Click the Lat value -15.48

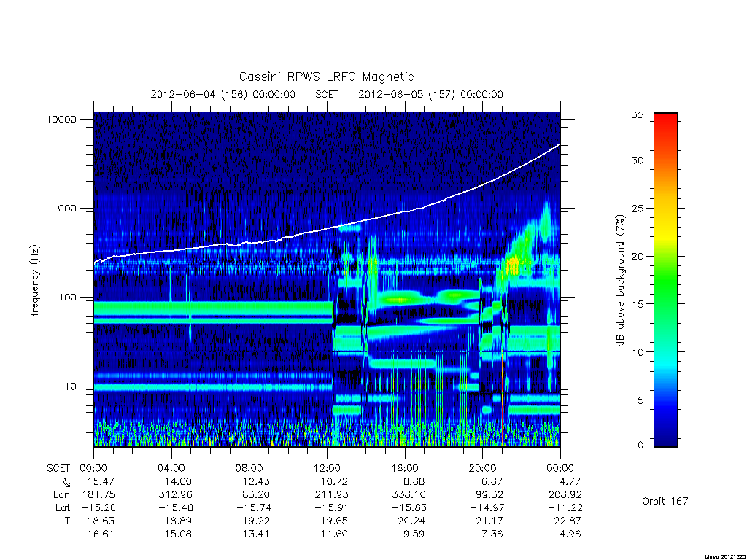pyautogui.click(x=176, y=508)
